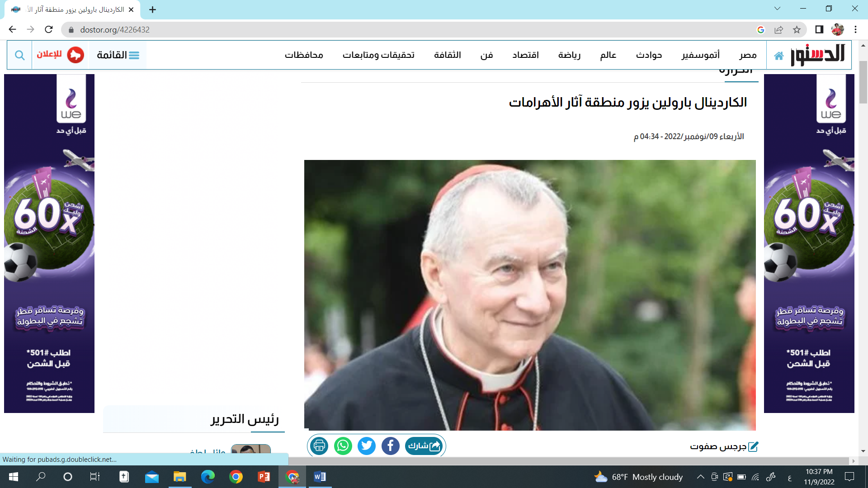Open Microsoft Edge on taskbar
The image size is (868, 488).
coord(208,477)
